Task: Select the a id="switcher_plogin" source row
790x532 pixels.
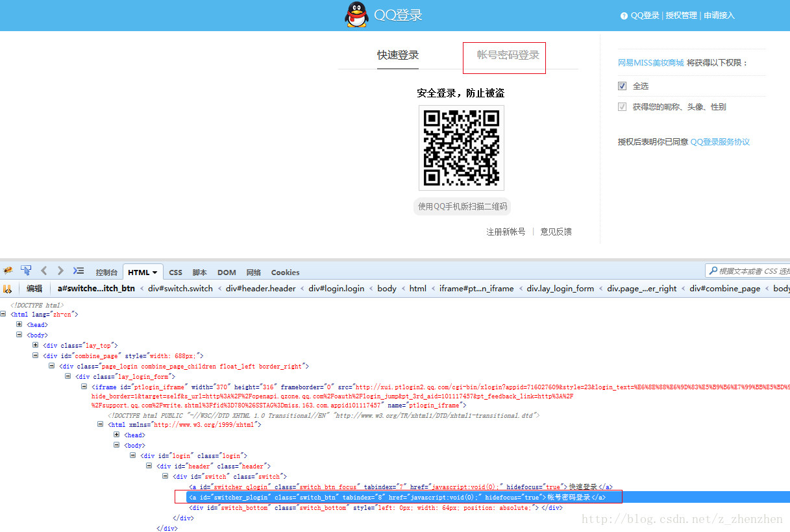Action: (397, 497)
